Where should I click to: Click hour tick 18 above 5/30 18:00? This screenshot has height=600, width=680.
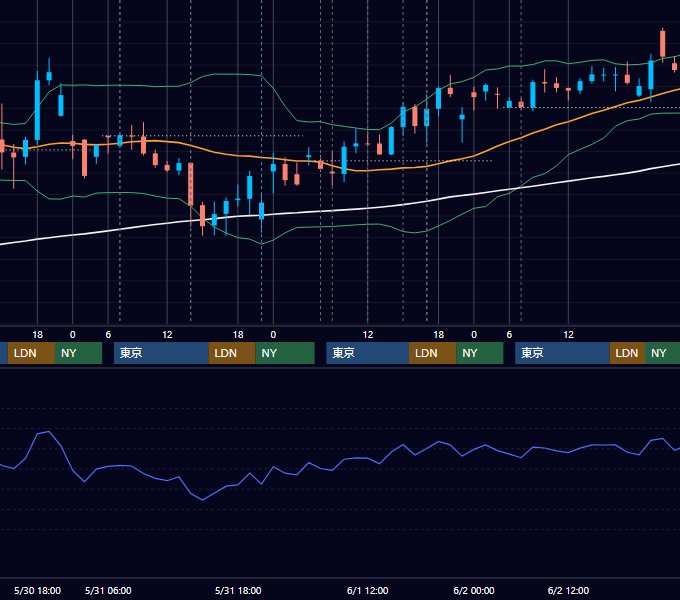[x=37, y=335]
